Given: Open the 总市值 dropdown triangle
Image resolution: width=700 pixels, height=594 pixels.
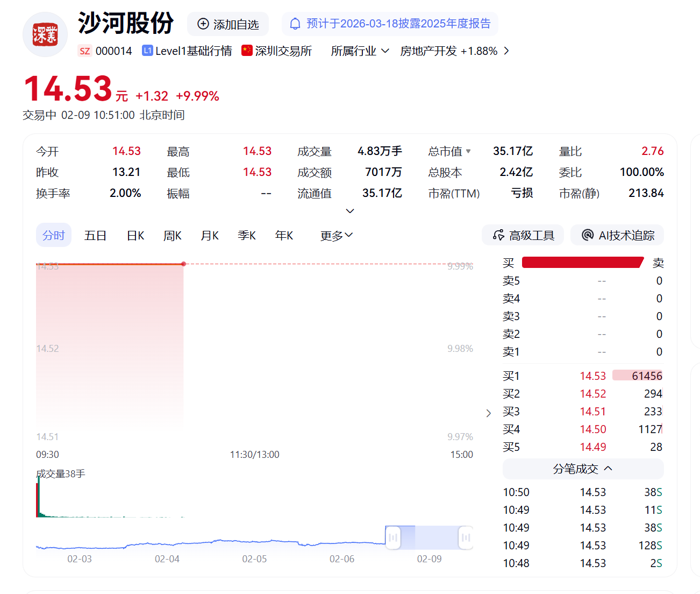Looking at the screenshot, I should 468,151.
